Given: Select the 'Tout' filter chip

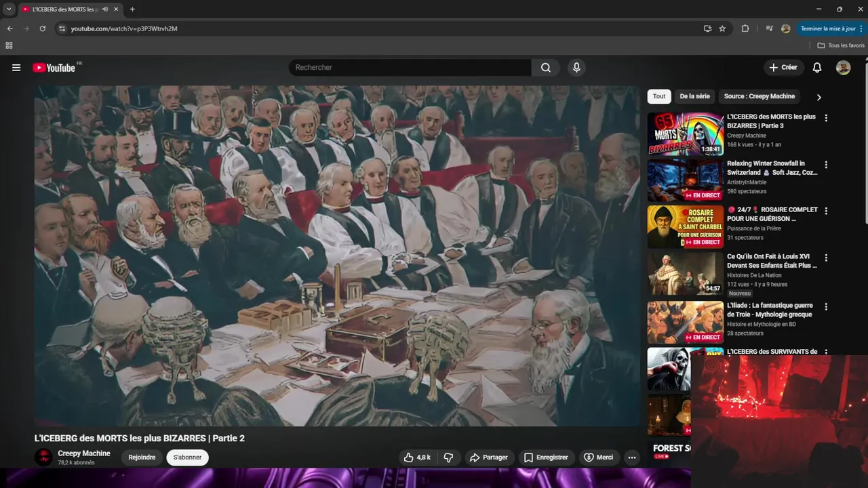Looking at the screenshot, I should click(659, 96).
